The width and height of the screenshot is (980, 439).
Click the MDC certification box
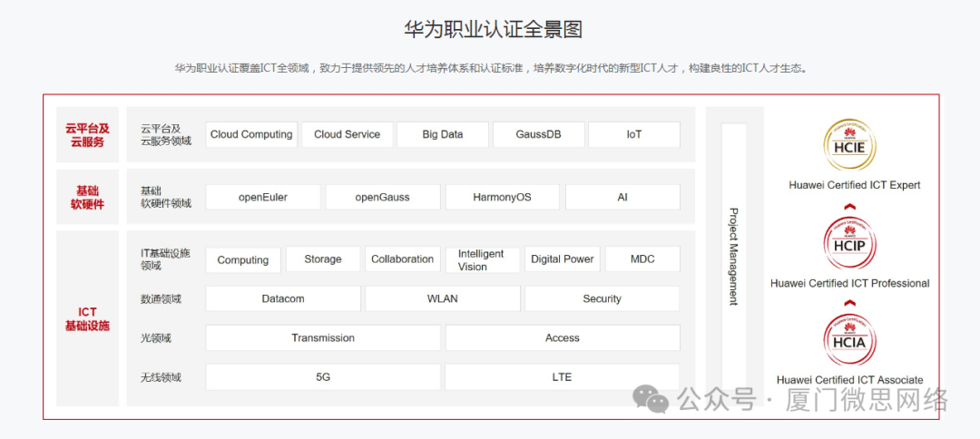[642, 259]
